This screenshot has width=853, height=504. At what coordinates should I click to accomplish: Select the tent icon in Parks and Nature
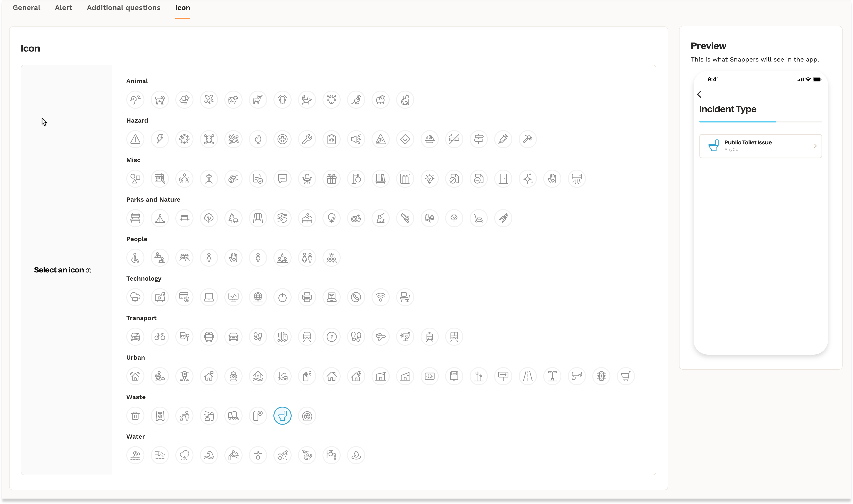pyautogui.click(x=160, y=218)
